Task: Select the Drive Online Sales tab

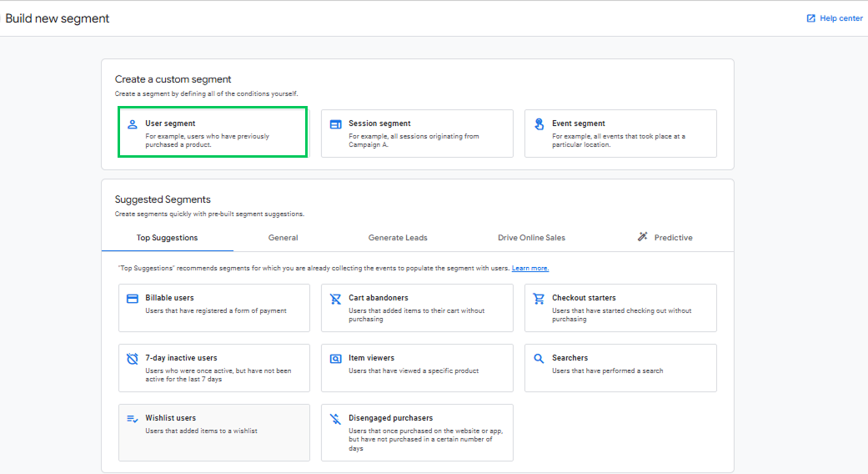Action: click(x=531, y=238)
